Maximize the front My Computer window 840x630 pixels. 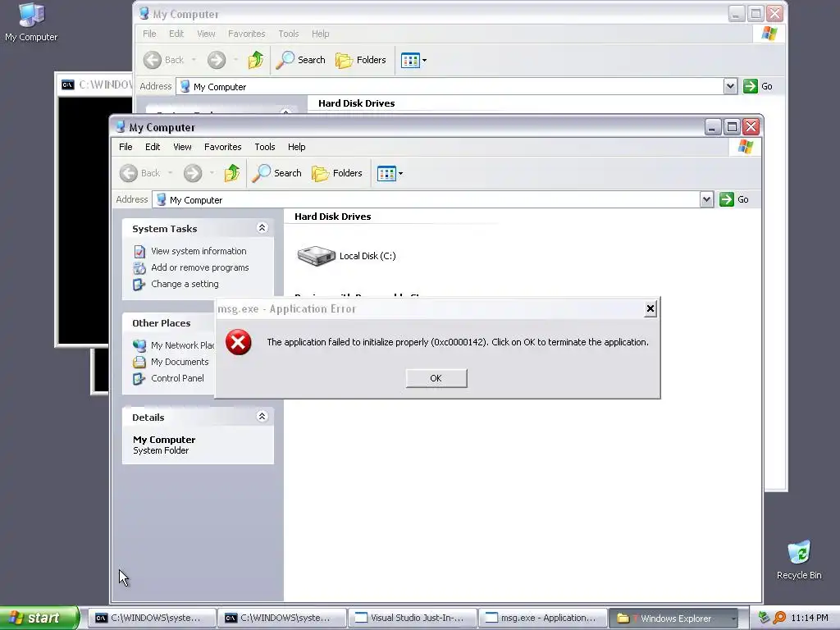[x=732, y=127]
